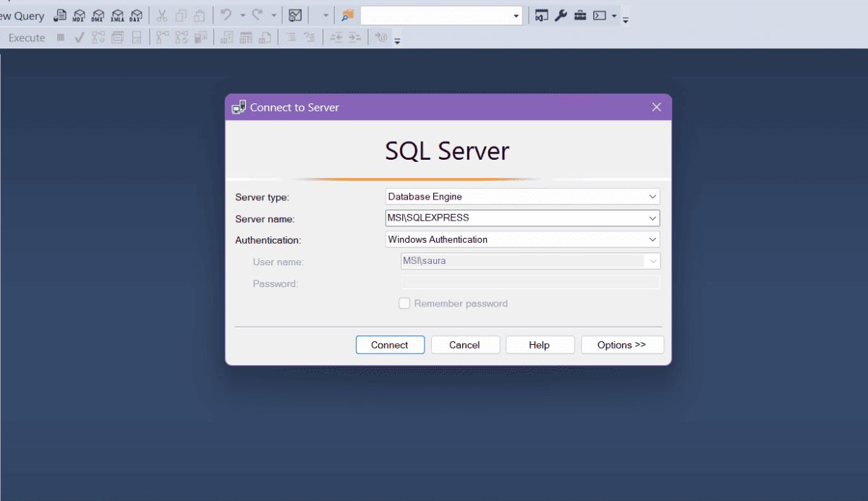Select Results to Grid icon
This screenshot has height=501, width=868.
246,38
